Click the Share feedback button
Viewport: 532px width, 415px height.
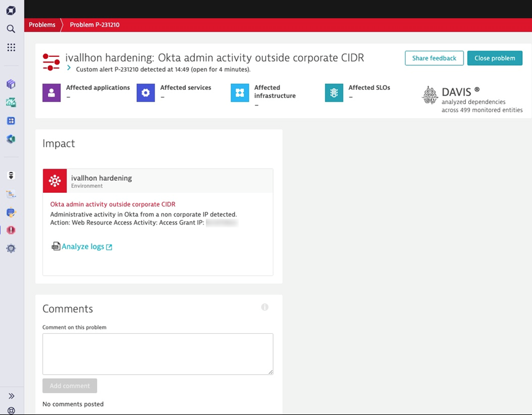tap(434, 58)
